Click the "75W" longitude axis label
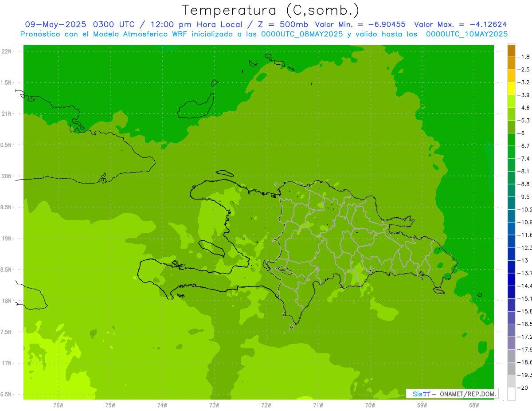532x411 pixels. (x=110, y=405)
